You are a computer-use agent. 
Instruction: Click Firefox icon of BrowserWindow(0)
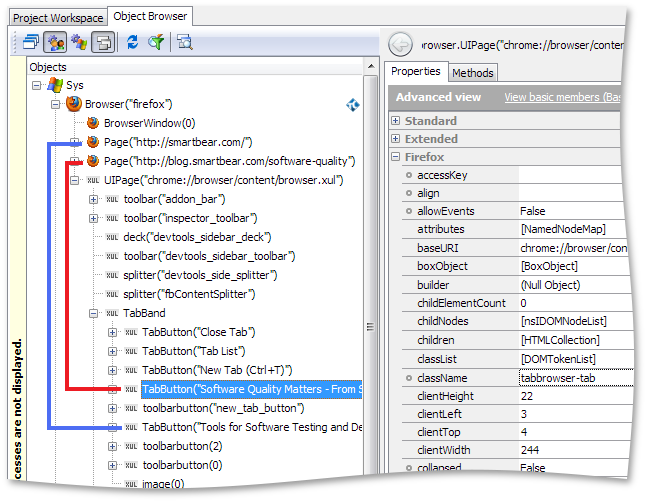[93, 123]
